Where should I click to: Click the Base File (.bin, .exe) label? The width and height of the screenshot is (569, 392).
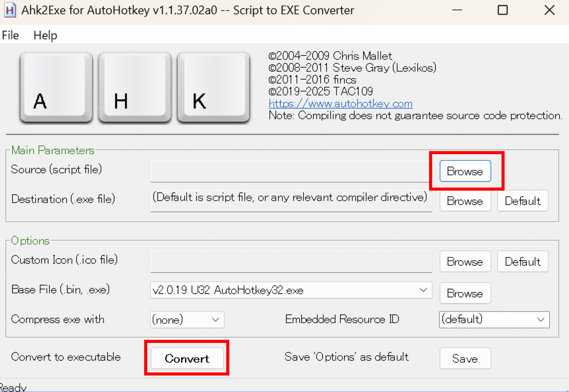[61, 289]
